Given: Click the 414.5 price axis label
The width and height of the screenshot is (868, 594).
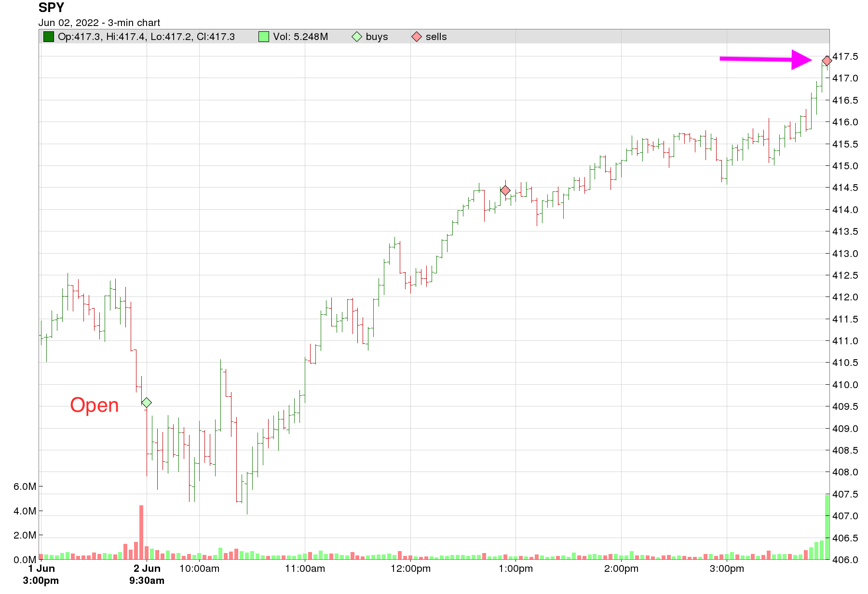Looking at the screenshot, I should tap(845, 188).
